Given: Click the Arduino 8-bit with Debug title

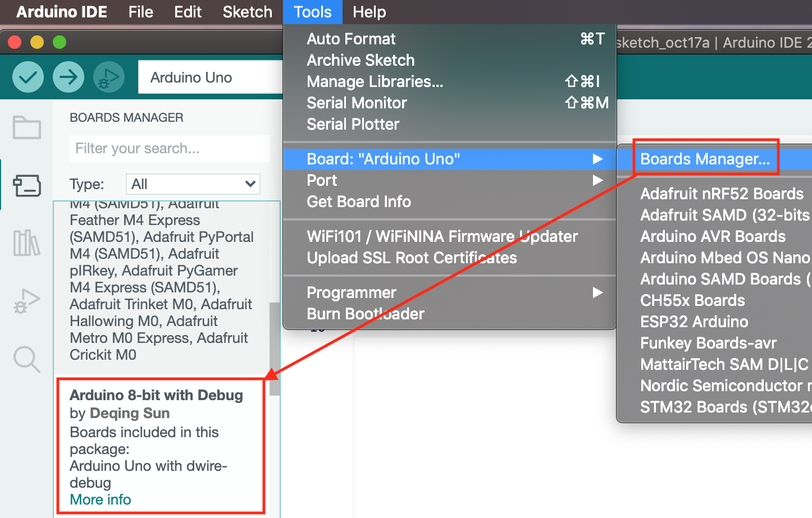Looking at the screenshot, I should [156, 395].
